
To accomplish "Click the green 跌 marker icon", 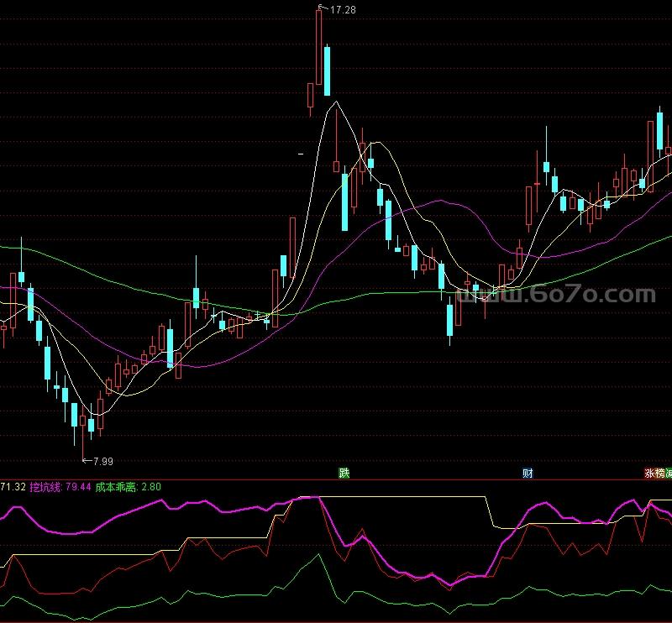I will 344,473.
